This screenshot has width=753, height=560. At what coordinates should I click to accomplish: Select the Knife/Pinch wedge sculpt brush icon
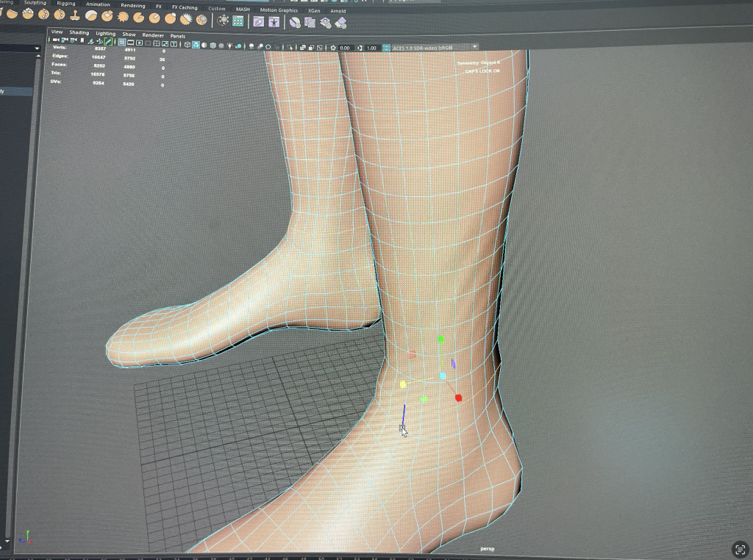coord(139,18)
